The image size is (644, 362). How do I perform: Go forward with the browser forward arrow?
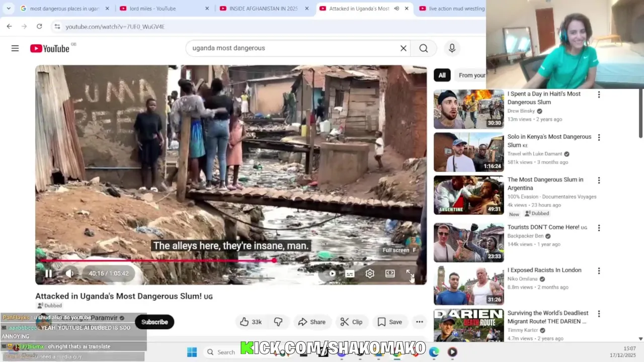tap(24, 26)
